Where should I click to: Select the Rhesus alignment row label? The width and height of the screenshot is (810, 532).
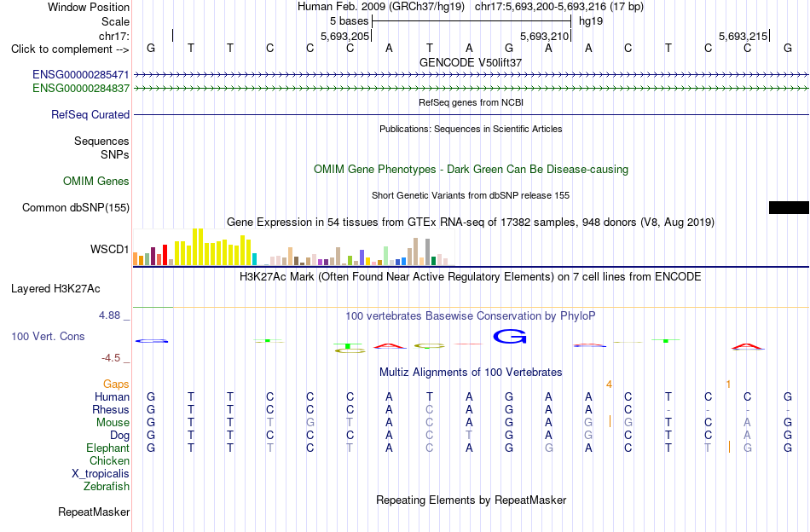111,409
